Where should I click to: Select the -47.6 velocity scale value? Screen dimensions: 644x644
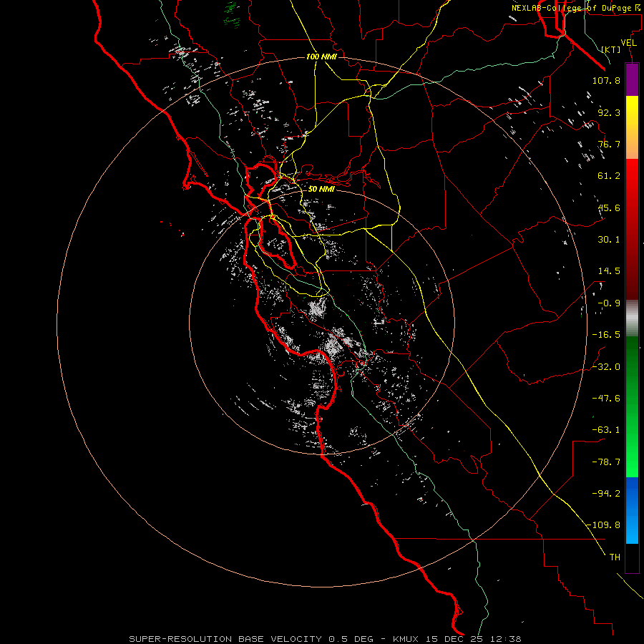pos(606,399)
